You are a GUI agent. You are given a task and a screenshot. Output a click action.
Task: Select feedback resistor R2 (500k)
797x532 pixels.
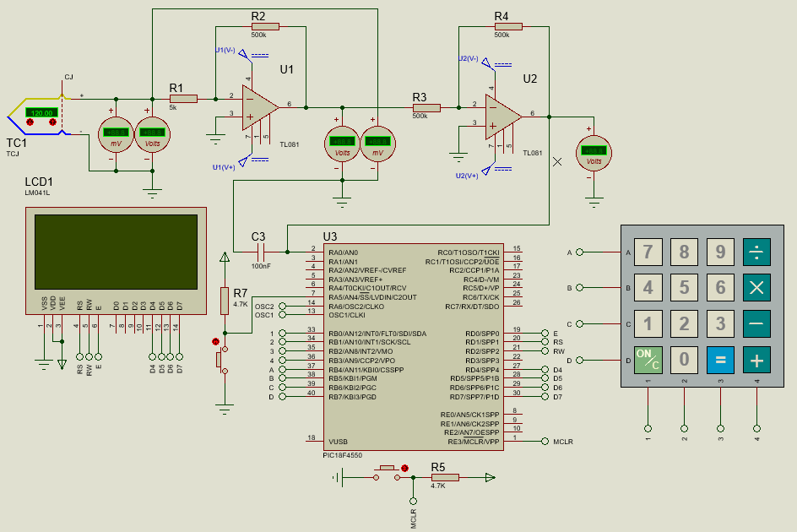(x=265, y=26)
